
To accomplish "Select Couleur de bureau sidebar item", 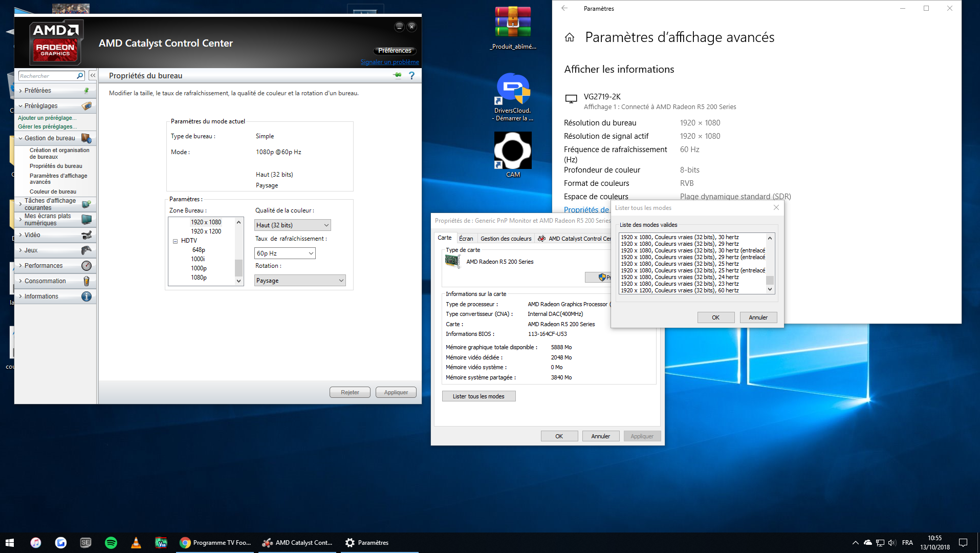I will pos(53,192).
